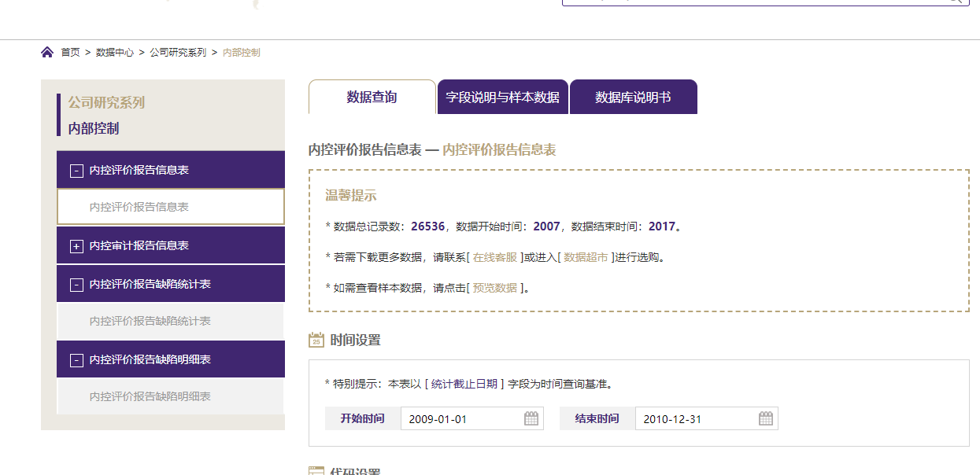Collapse the 内控评价报告信息表 sidebar group
Screen dimensions: 980x475
click(76, 170)
